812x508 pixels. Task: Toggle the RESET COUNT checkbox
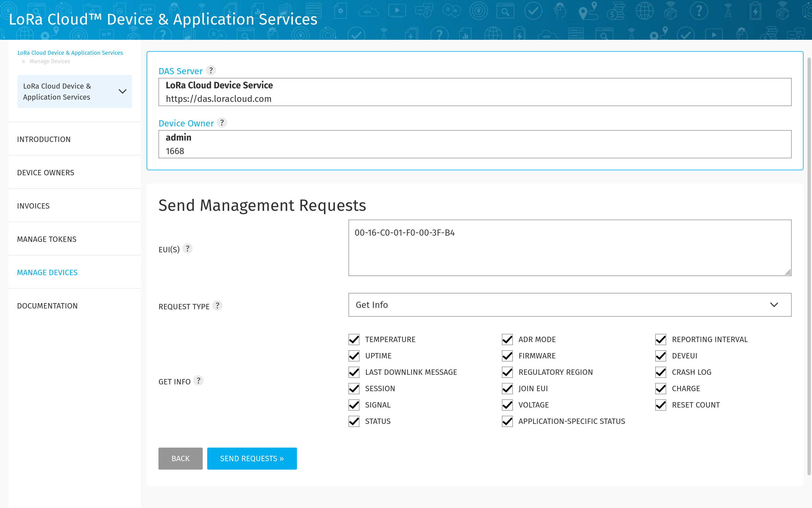661,405
